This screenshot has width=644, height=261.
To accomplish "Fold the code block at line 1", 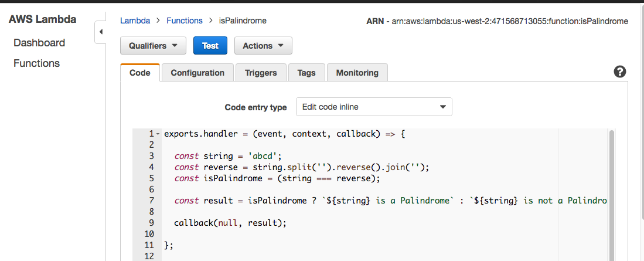I will (x=158, y=134).
